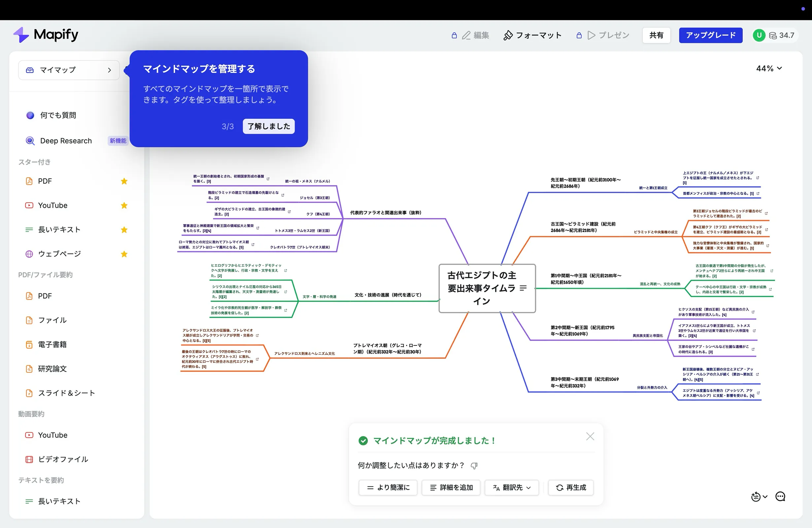Viewport: 812px width, 528px height.
Task: Open the 44% zoom level dropdown
Action: [768, 68]
